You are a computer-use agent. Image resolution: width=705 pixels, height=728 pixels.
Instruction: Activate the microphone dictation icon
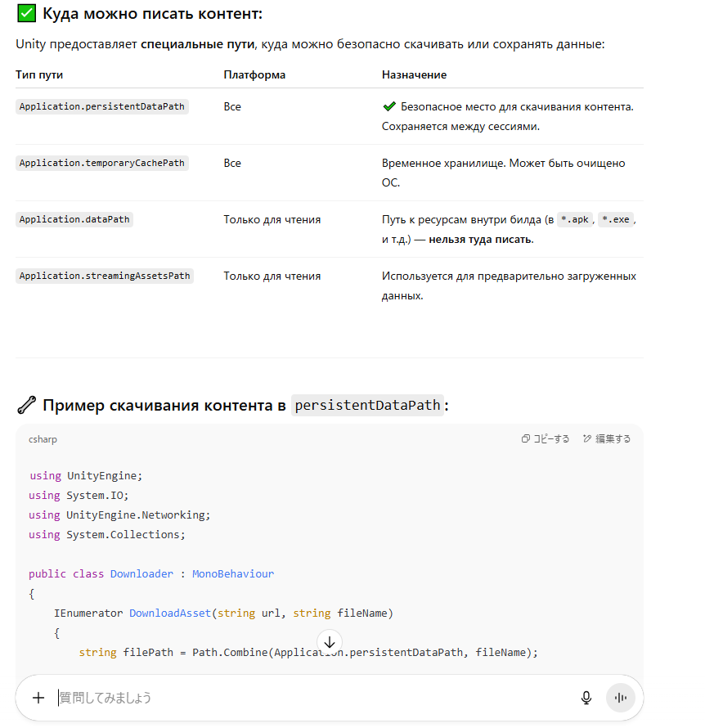click(x=586, y=698)
